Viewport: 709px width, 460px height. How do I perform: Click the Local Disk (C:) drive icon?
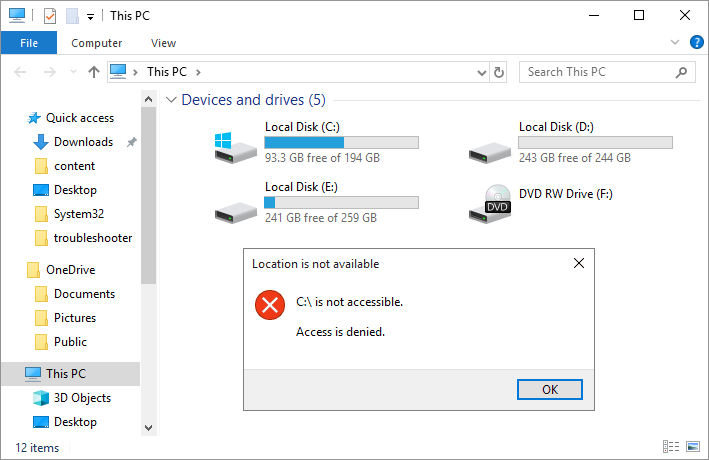(x=235, y=147)
